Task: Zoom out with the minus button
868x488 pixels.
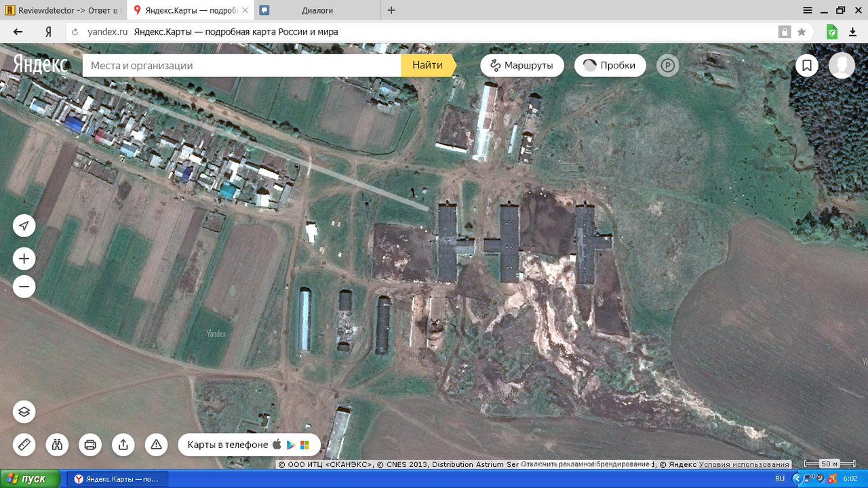Action: click(24, 287)
